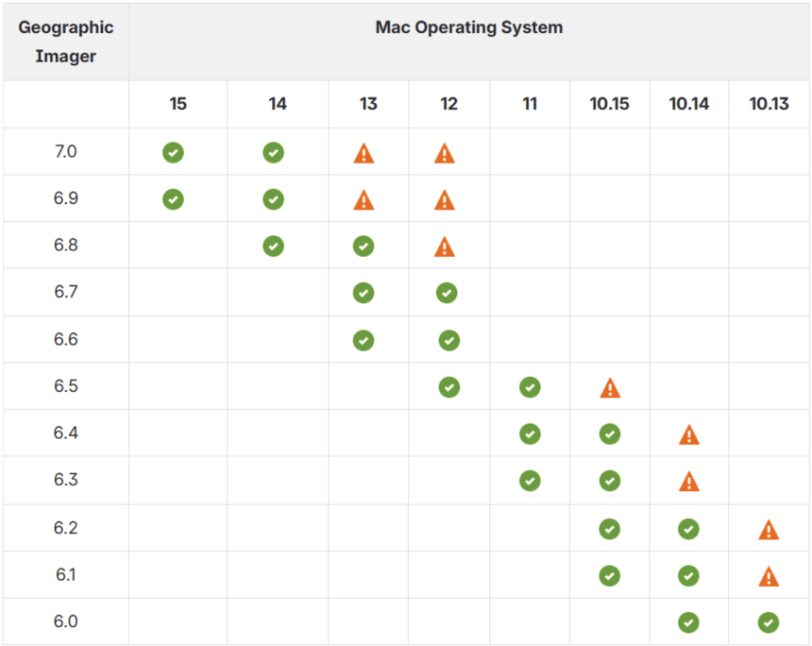Screen dimensions: 812x646
Task: Click the warning triangle for 6.9 on macOS 13
Action: pos(364,200)
